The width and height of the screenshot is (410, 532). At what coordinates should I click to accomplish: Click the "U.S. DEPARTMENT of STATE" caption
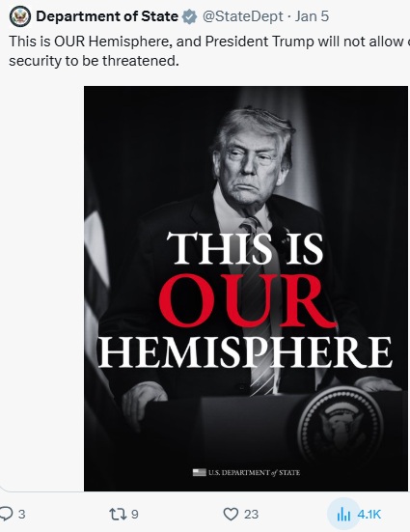(255, 473)
